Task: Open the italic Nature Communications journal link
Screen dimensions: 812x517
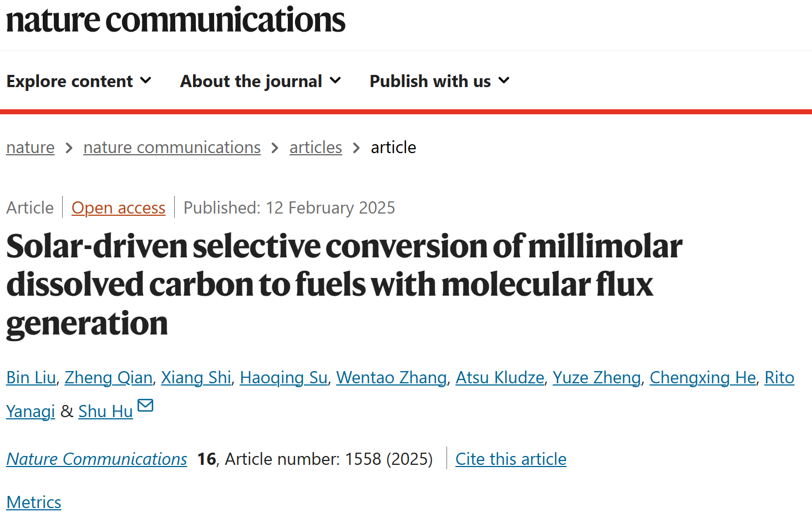Action: (97, 459)
